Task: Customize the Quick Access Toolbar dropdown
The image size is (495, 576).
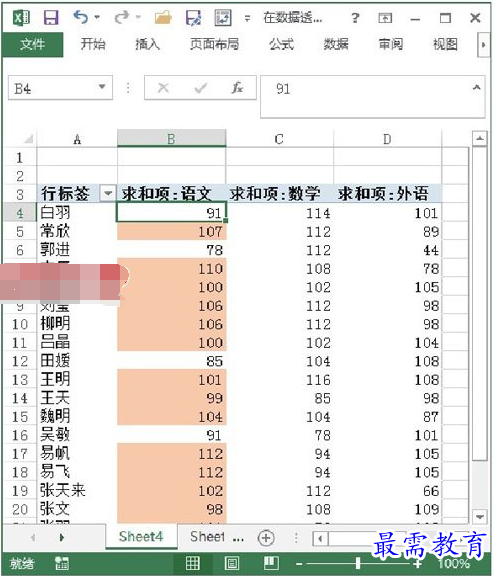Action: [x=248, y=18]
